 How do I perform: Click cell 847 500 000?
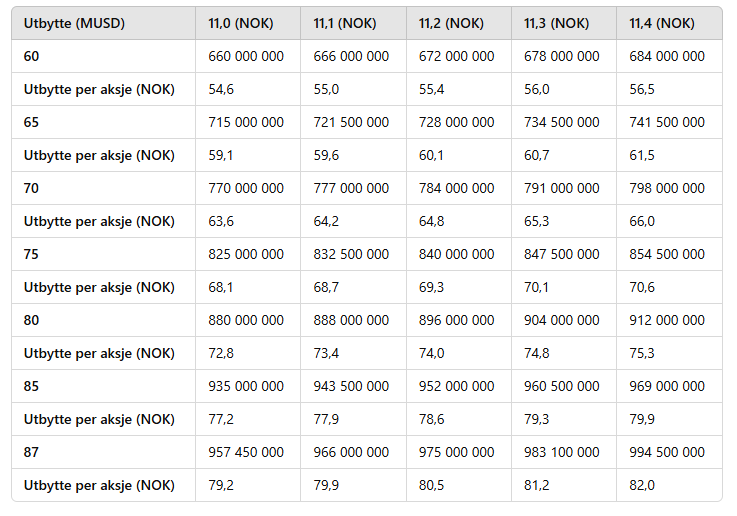pos(562,254)
